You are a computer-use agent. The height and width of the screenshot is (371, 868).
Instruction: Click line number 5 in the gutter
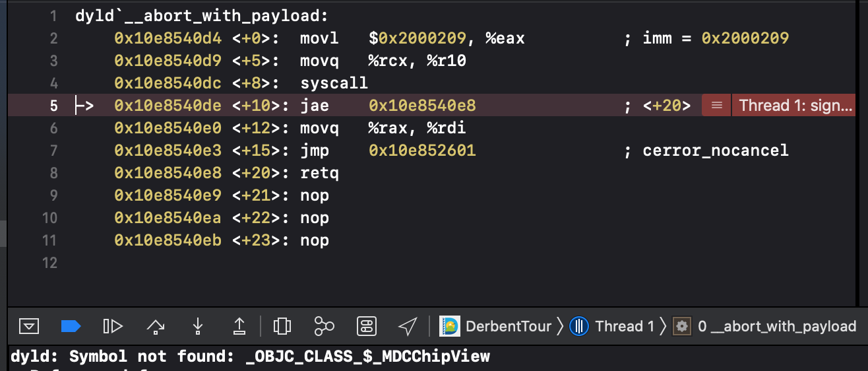55,106
